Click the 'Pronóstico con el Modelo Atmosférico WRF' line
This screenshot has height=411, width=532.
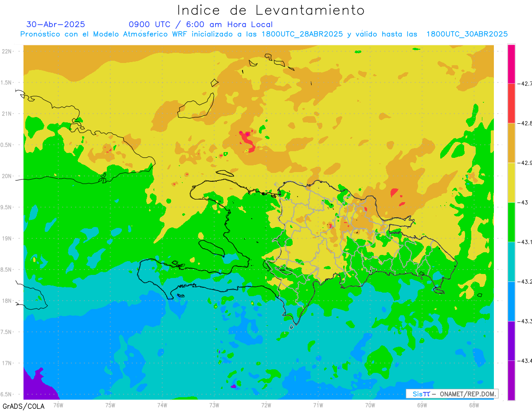(264, 34)
